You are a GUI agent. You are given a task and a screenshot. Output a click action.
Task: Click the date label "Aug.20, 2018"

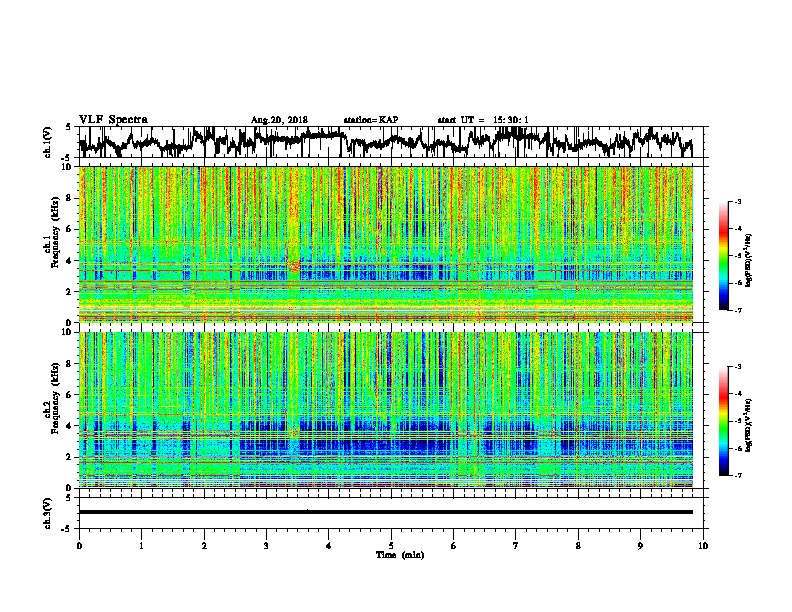279,120
